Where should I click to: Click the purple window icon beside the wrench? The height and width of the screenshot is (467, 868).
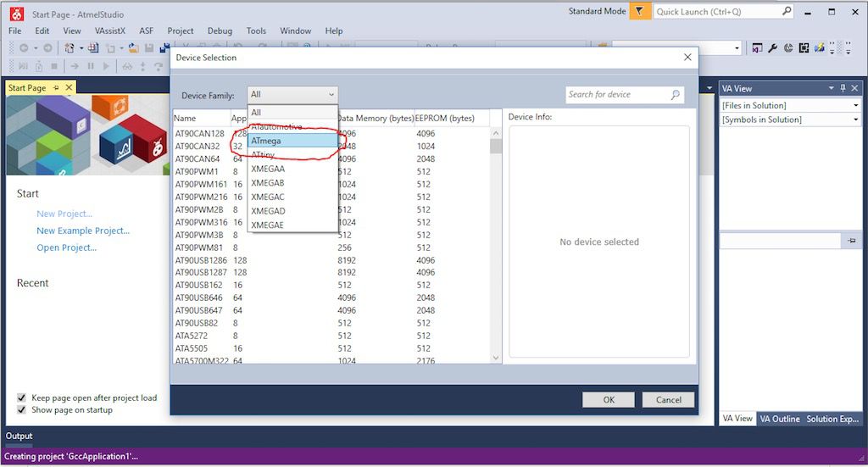(x=757, y=48)
